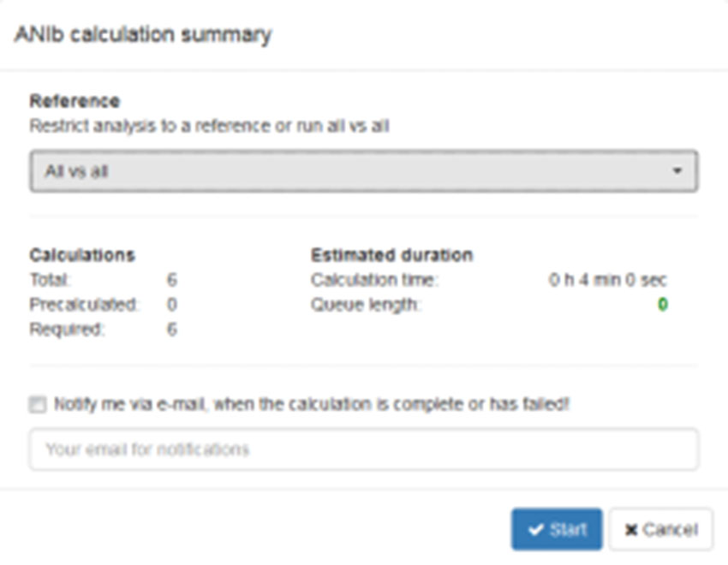Click the Cancel button
Viewport: 728px width, 565px height.
(x=660, y=530)
